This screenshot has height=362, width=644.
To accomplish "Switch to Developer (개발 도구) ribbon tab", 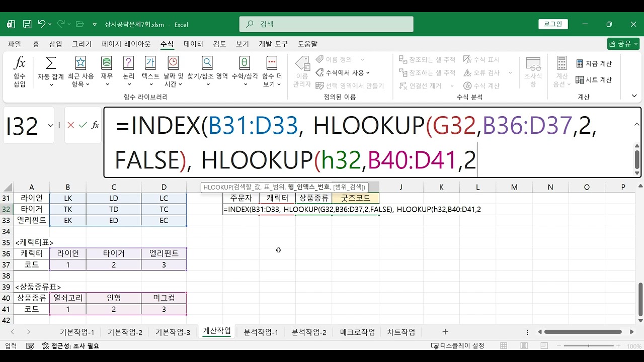I will [273, 44].
